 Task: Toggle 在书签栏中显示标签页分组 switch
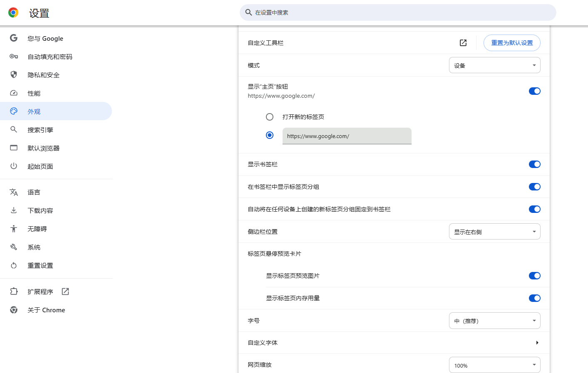click(534, 187)
